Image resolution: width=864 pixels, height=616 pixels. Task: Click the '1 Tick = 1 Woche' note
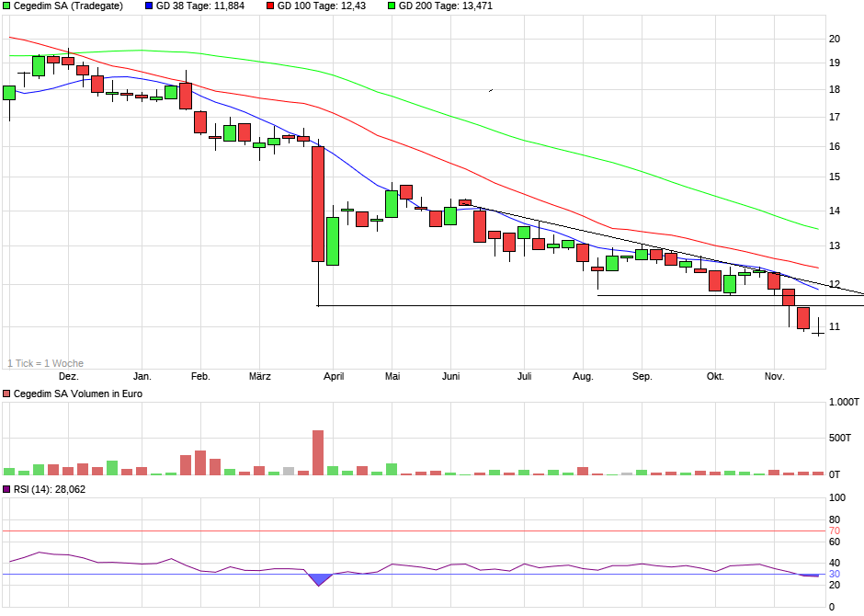pos(46,363)
